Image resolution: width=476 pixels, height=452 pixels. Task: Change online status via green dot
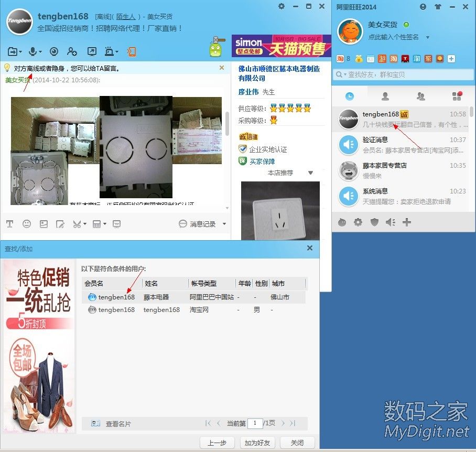[x=406, y=25]
